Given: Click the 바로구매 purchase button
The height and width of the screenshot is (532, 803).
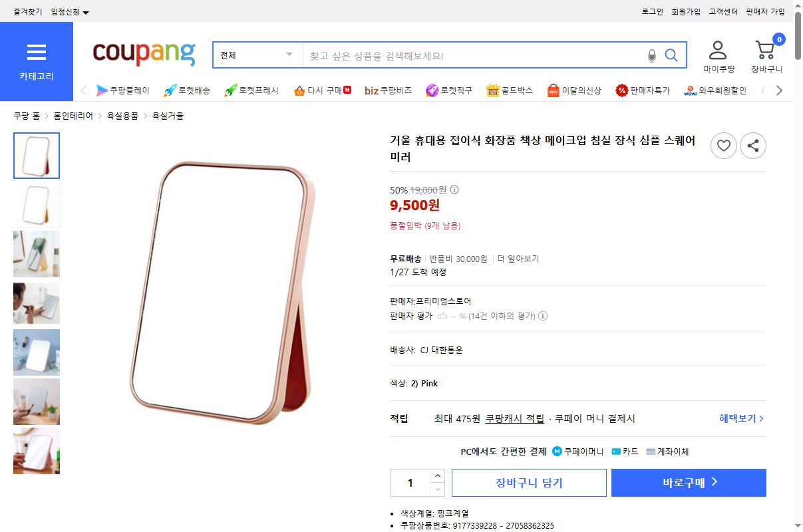Looking at the screenshot, I should pos(689,483).
